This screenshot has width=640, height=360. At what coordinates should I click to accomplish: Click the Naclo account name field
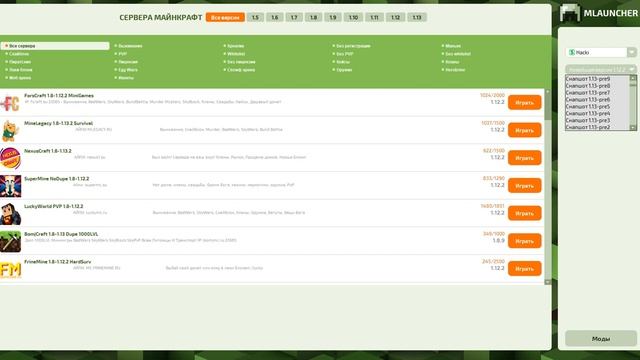[x=597, y=52]
